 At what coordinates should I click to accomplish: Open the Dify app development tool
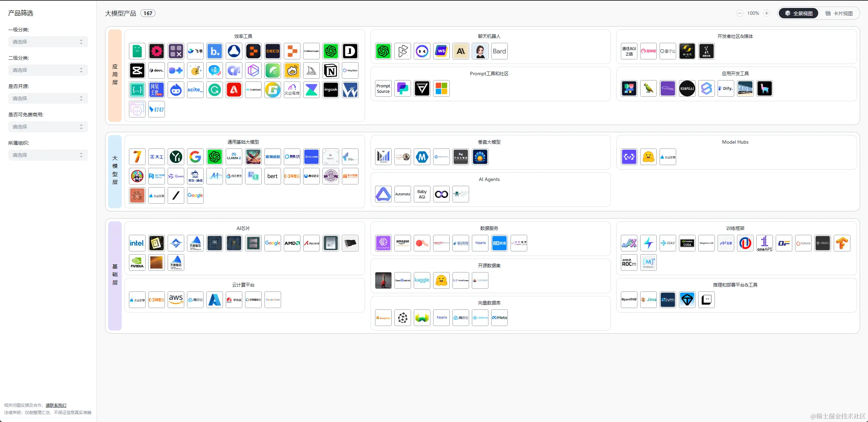(726, 89)
